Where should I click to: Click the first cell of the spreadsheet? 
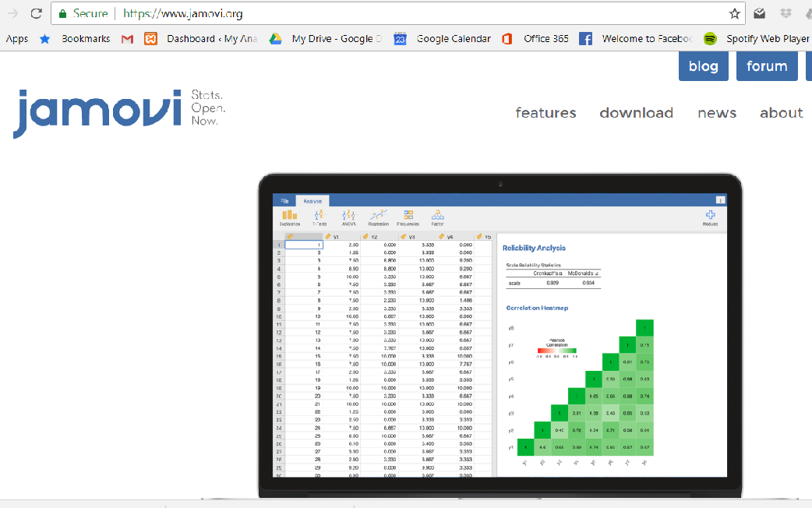(x=304, y=244)
